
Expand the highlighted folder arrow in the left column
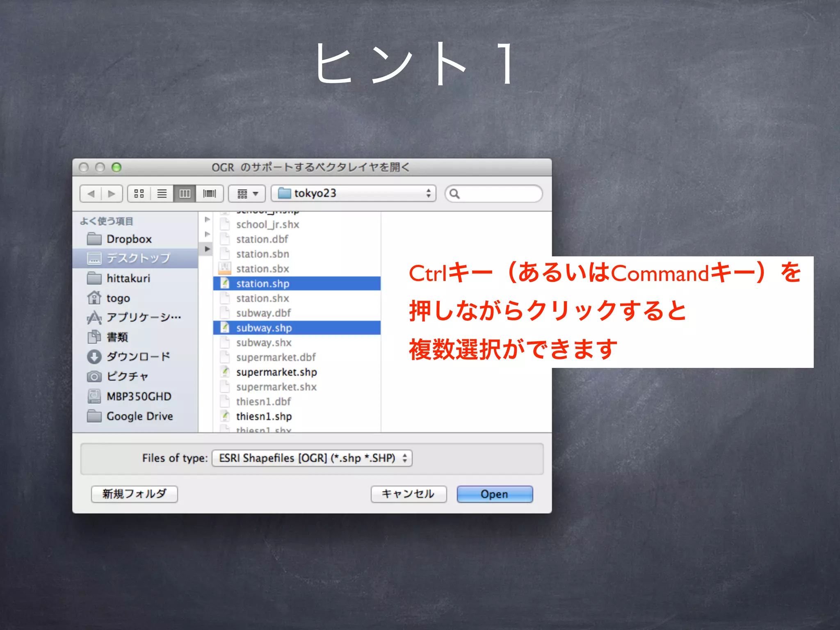point(207,249)
